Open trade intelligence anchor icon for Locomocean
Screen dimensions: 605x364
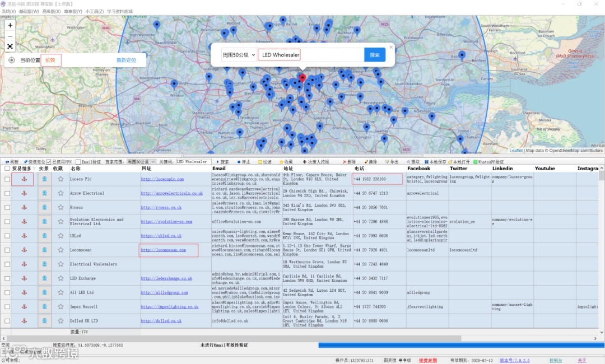click(24, 250)
